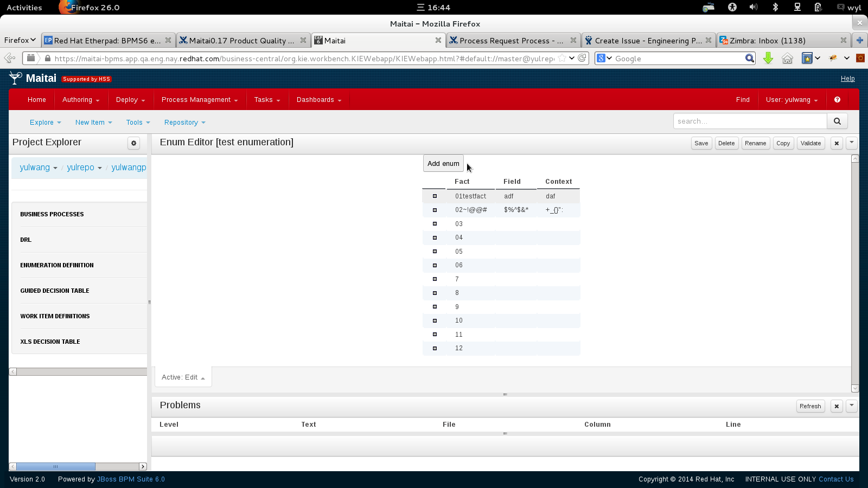Click the Enum Editor vertical scrollbar

pyautogui.click(x=855, y=273)
